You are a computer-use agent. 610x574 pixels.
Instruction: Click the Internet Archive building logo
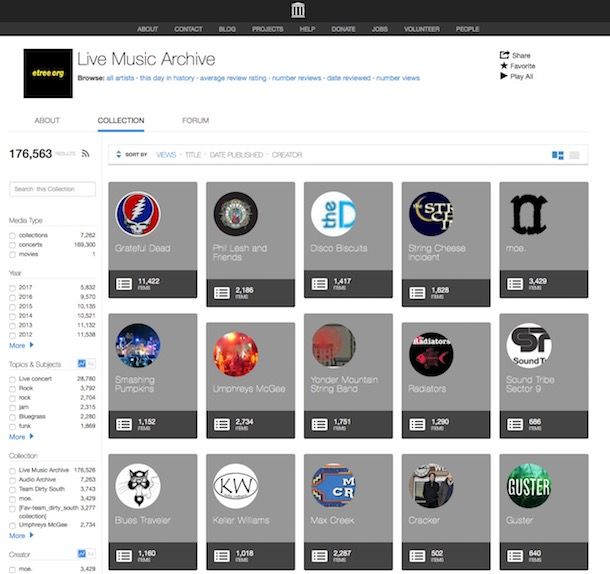(x=298, y=10)
